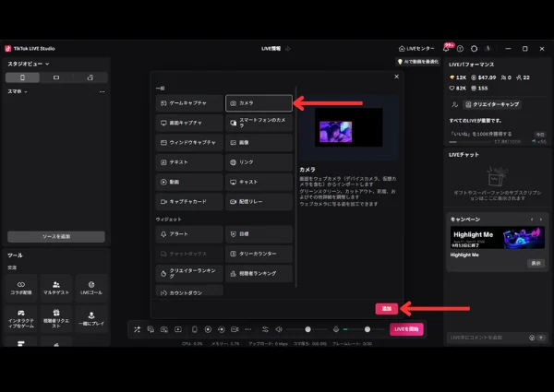Screen dimensions: 554x392
Task: Click the record circle icon in toolbar
Action: pos(208,329)
